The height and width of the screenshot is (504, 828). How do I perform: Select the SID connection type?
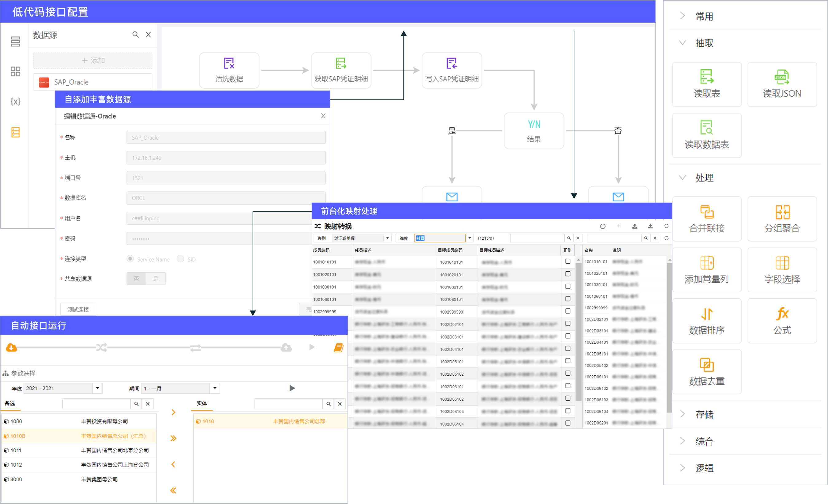click(x=181, y=259)
